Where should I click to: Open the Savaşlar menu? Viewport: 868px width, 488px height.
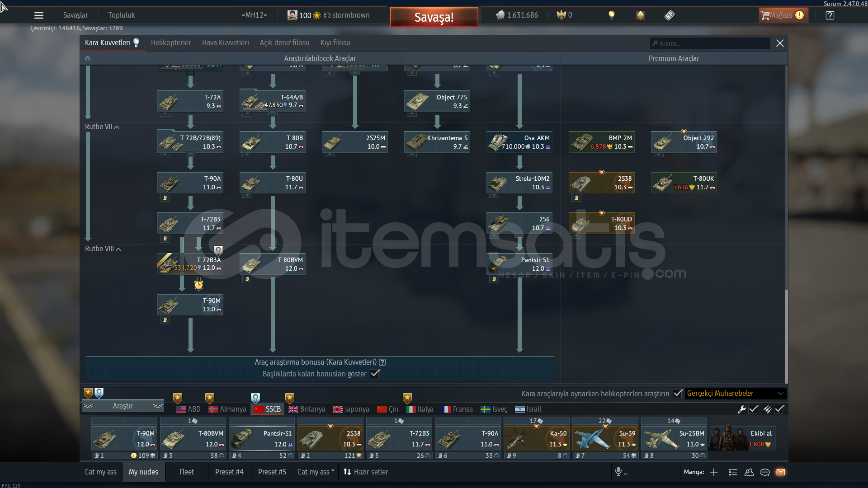(75, 15)
